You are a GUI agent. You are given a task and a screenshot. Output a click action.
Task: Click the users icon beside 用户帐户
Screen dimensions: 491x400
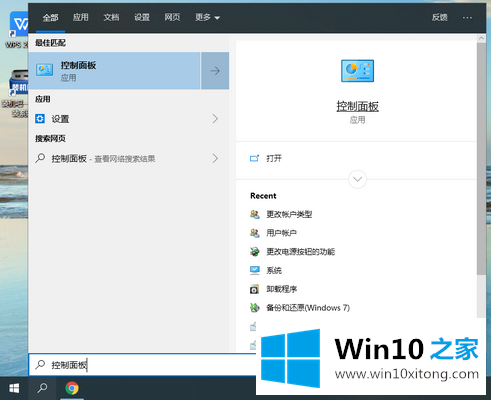[x=255, y=233]
